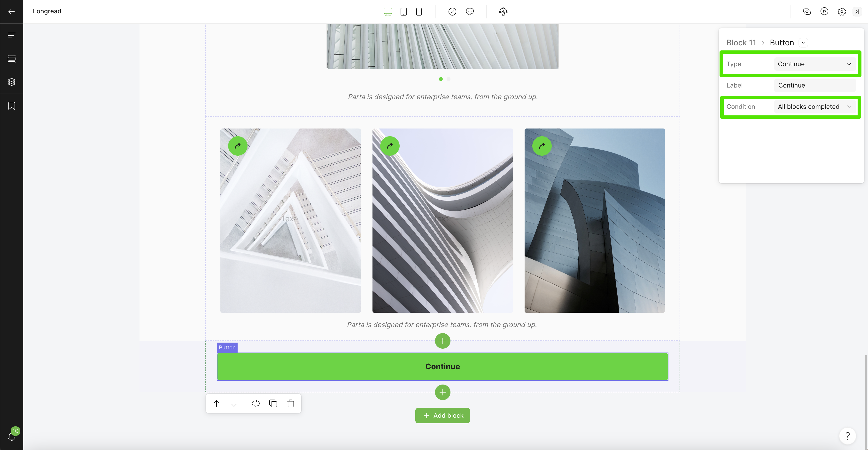Viewport: 868px width, 450px height.
Task: Click the bookmark icon in sidebar
Action: [11, 106]
